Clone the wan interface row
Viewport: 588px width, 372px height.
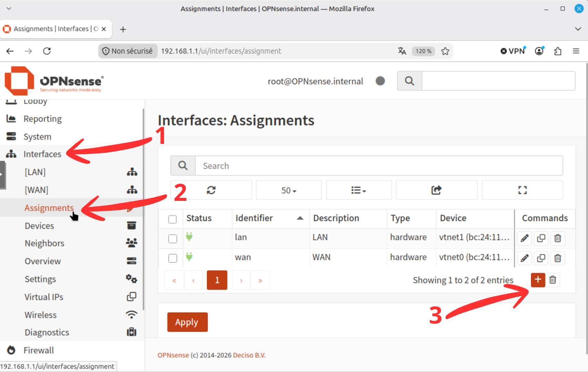pyautogui.click(x=541, y=258)
